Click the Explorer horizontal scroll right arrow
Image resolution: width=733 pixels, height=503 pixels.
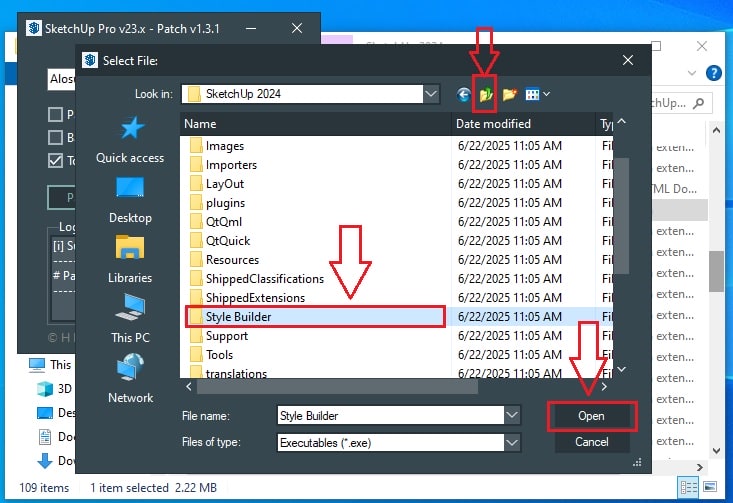pyautogui.click(x=700, y=467)
